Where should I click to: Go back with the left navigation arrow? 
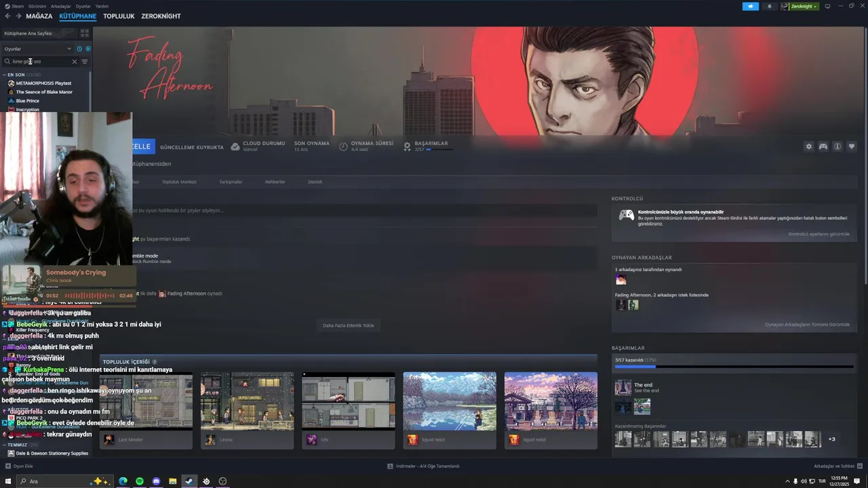(x=7, y=16)
